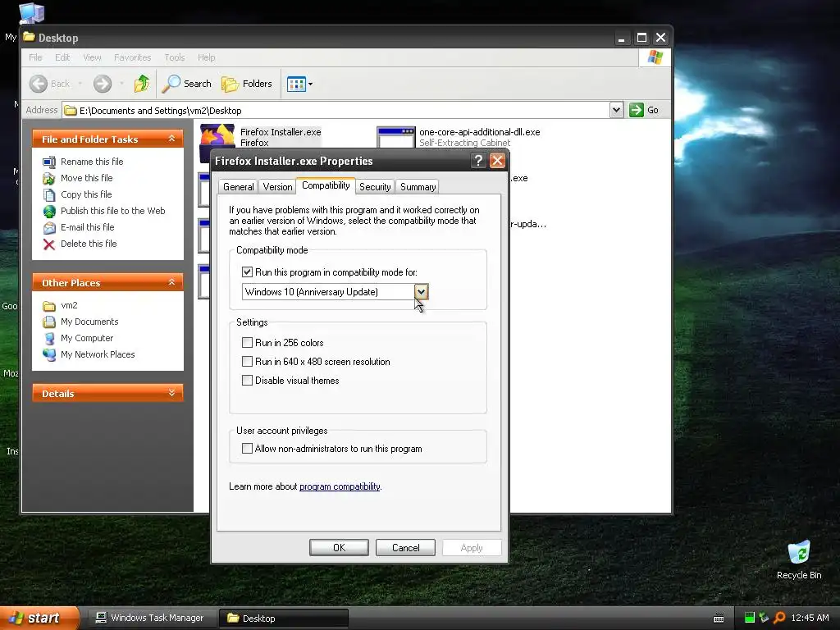840x630 pixels.
Task: Click Delete this file task
Action: point(89,244)
